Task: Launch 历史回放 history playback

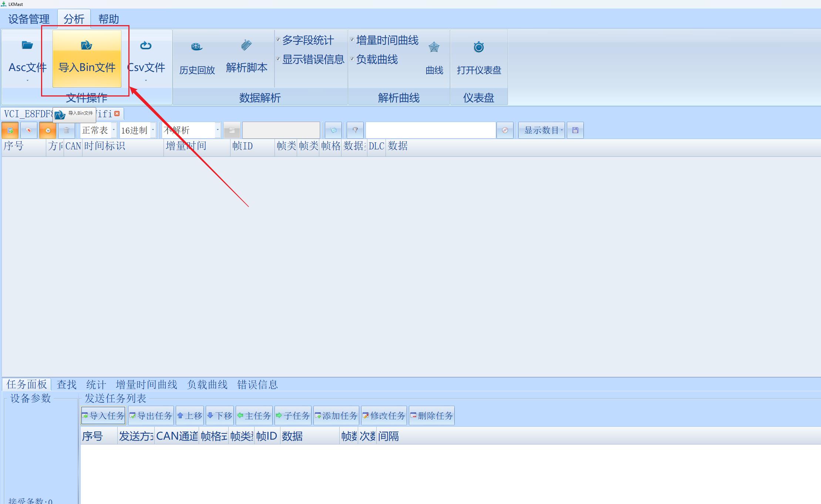Action: 197,58
